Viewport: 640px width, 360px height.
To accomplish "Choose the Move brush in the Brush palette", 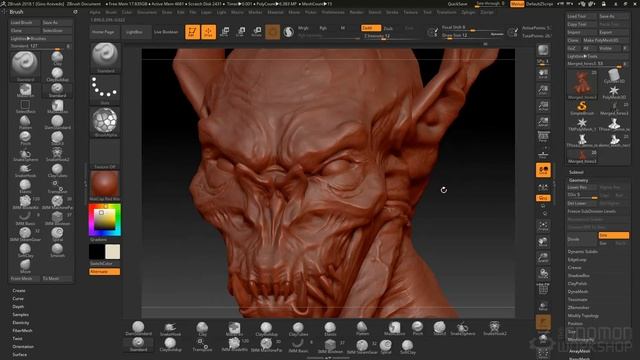I will (25, 266).
